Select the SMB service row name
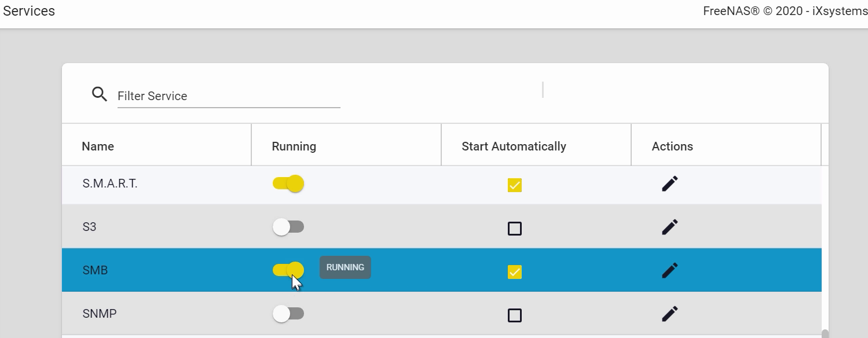The height and width of the screenshot is (338, 868). pos(95,270)
